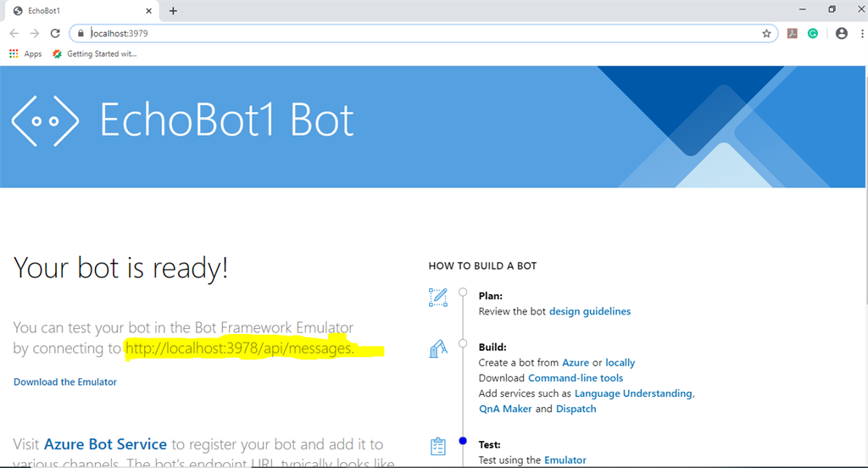This screenshot has height=468, width=868.
Task: Open the Language Understanding link
Action: [633, 393]
